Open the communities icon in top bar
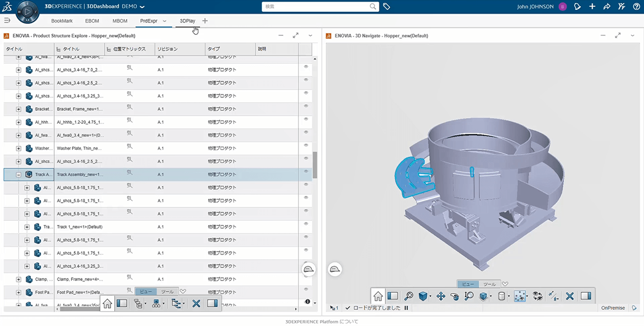This screenshot has width=644, height=326. coord(621,6)
